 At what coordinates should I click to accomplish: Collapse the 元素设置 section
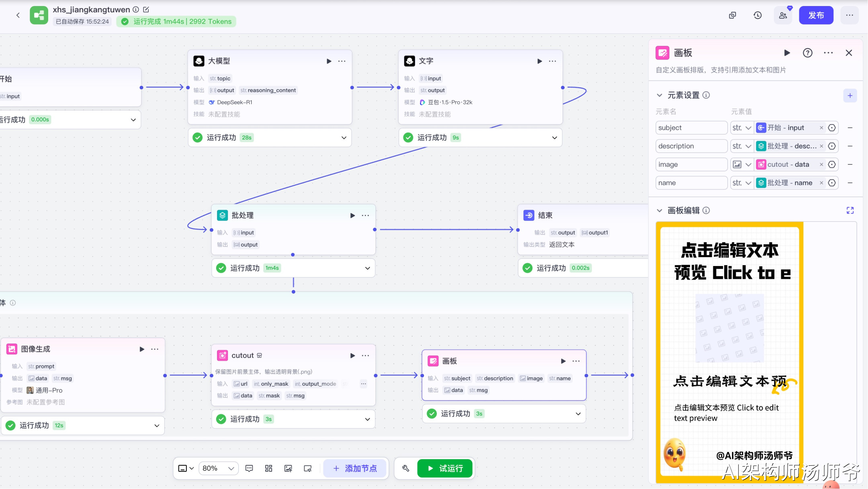click(x=659, y=95)
